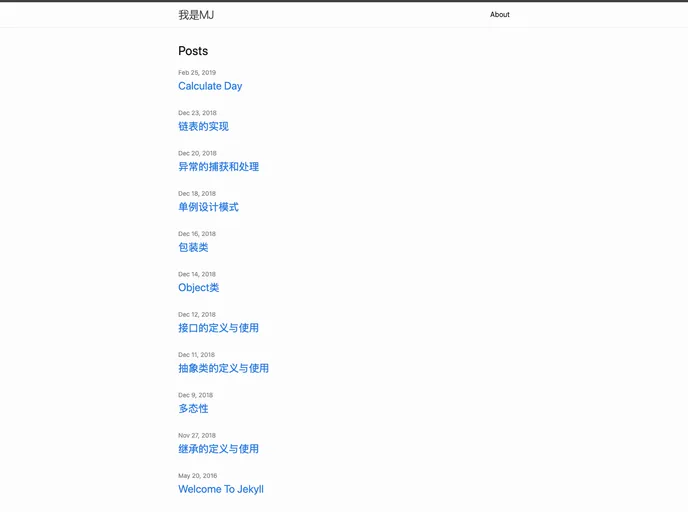Image resolution: width=688 pixels, height=512 pixels.
Task: Open the 继承的定义与使用 article
Action: [218, 449]
